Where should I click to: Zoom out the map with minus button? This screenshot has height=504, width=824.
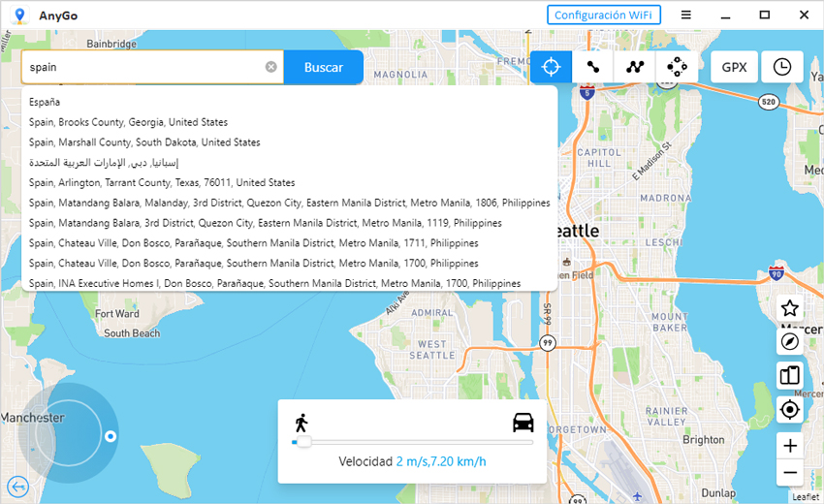click(790, 473)
